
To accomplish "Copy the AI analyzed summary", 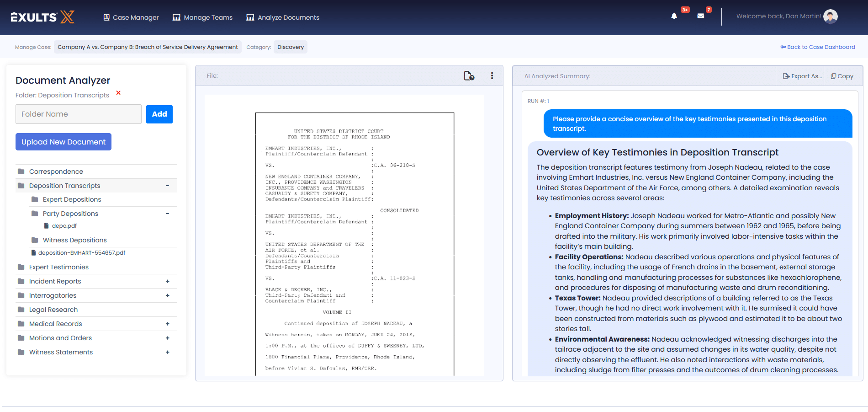I will pos(842,76).
